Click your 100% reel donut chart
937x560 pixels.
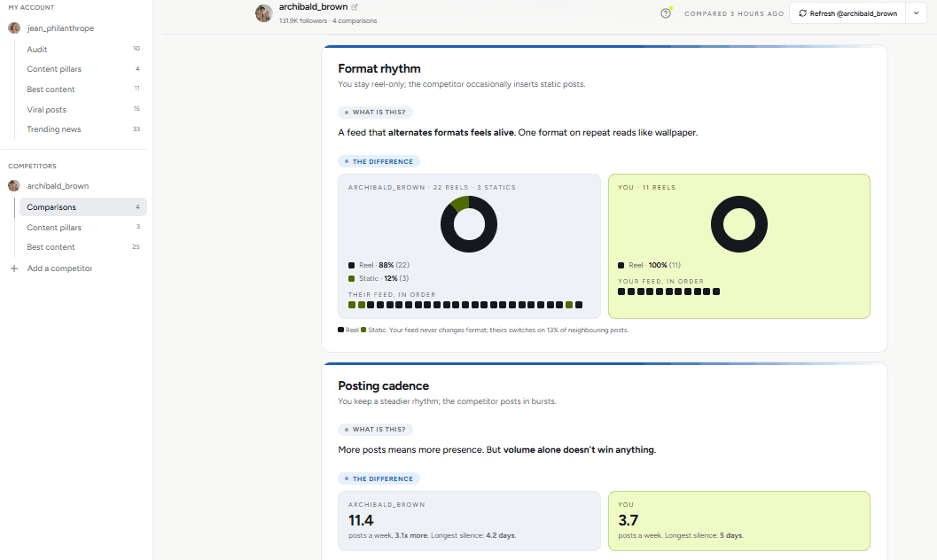[x=739, y=224]
